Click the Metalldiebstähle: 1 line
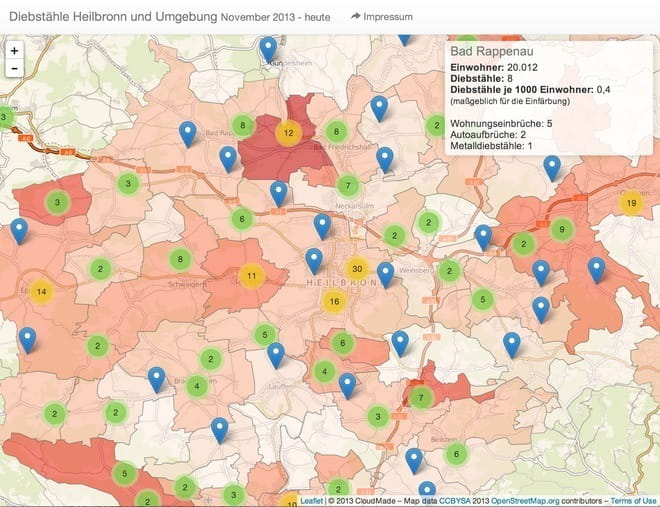This screenshot has height=507, width=660. [x=491, y=146]
